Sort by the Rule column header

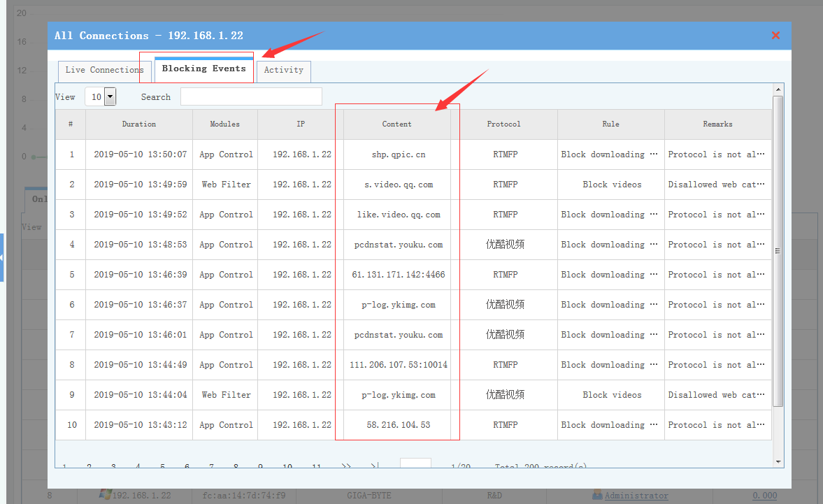[x=611, y=124]
